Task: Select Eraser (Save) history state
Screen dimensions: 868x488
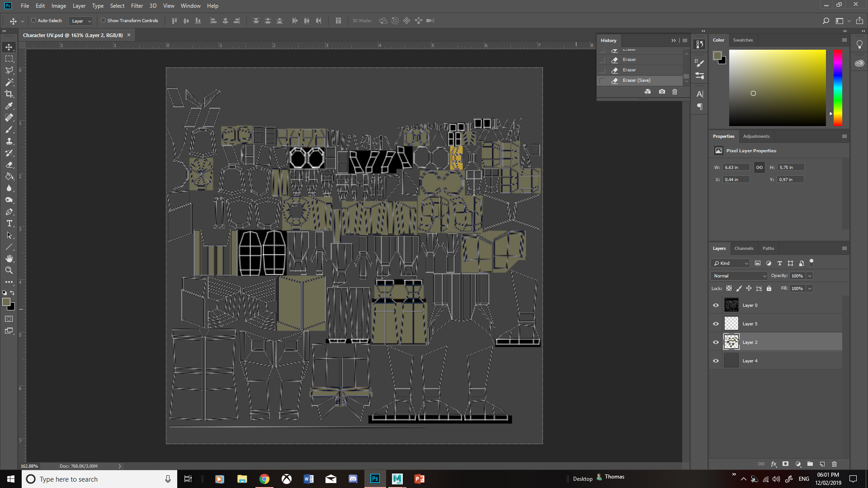Action: 640,80
